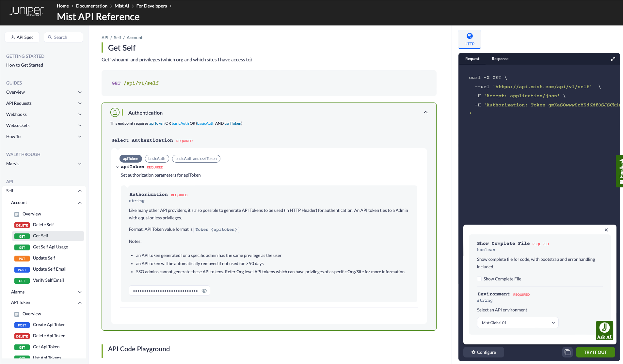Click the HTTP globe icon
Viewport: 623px width, 364px height.
tap(469, 36)
